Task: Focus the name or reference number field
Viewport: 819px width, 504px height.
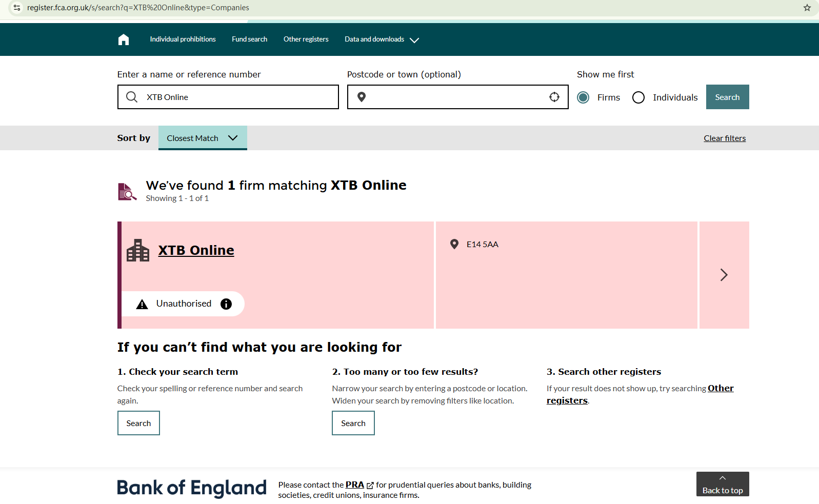Action: point(228,97)
